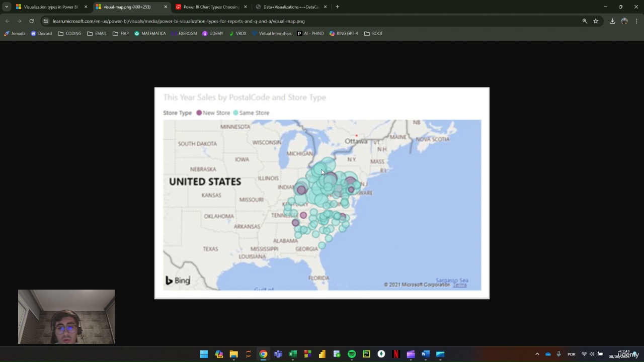Close the Data+Visualizations tab

pyautogui.click(x=326, y=7)
